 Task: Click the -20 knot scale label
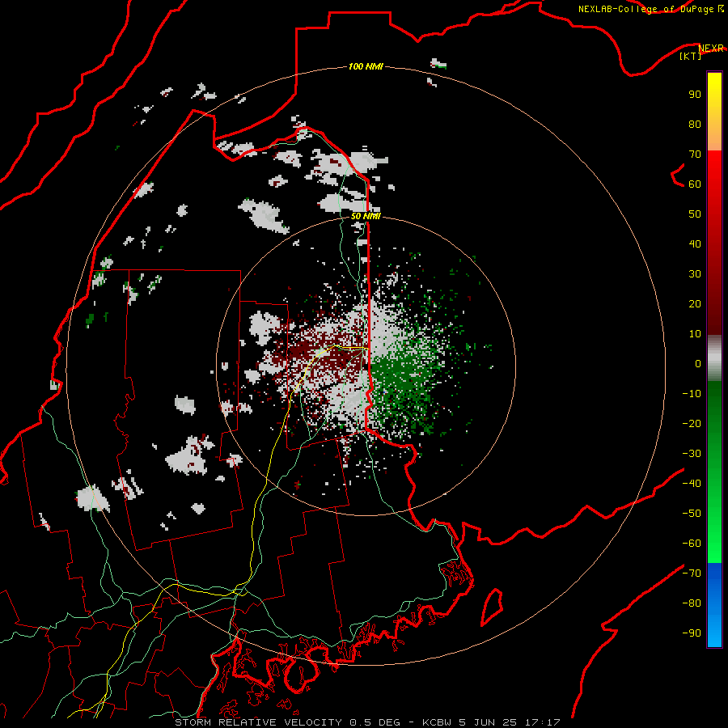(x=692, y=423)
